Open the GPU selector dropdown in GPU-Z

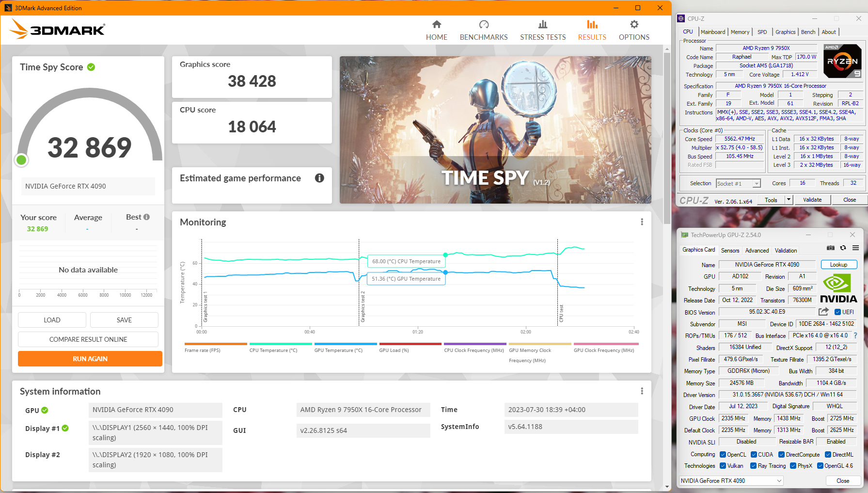coord(731,481)
